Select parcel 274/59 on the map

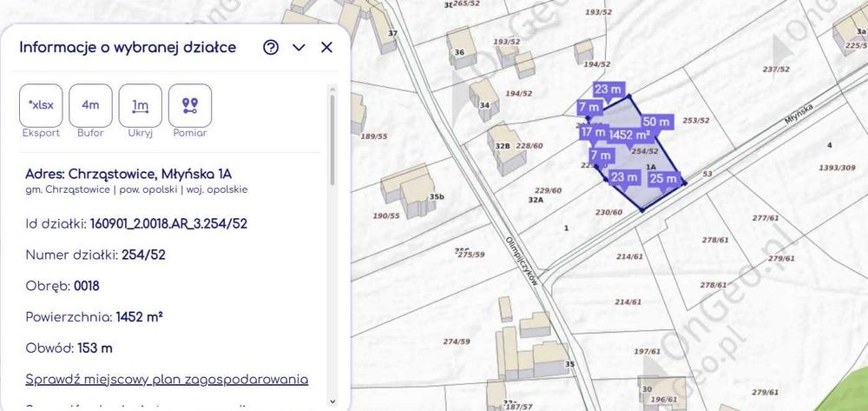point(457,341)
